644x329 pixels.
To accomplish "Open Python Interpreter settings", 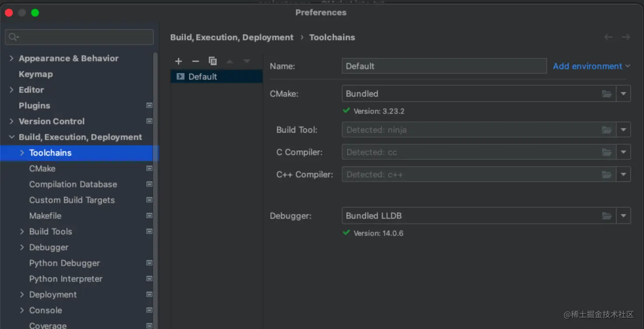I will [x=66, y=279].
